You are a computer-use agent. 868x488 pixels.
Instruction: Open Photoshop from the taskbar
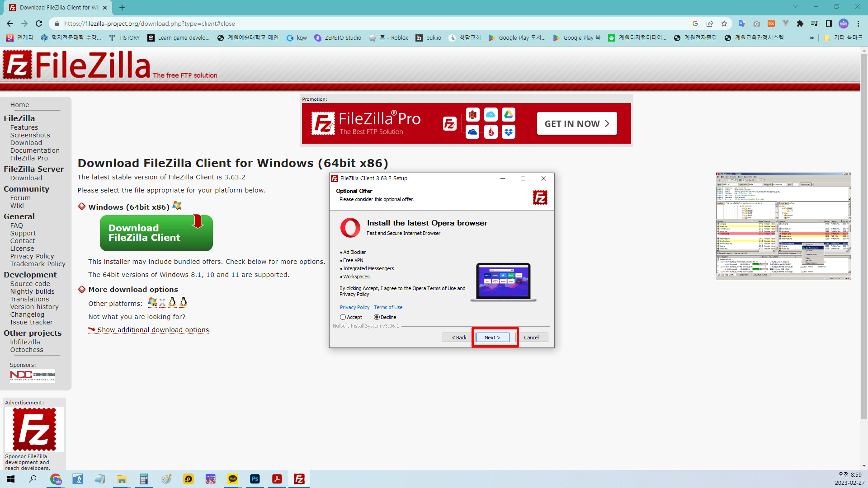tap(255, 479)
